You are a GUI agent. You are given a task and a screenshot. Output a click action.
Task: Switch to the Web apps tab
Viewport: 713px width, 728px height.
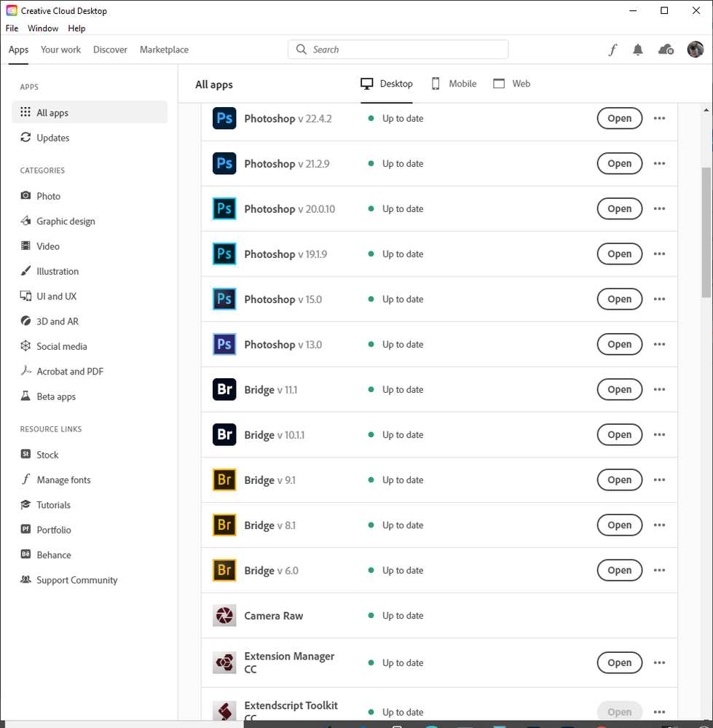tap(512, 84)
